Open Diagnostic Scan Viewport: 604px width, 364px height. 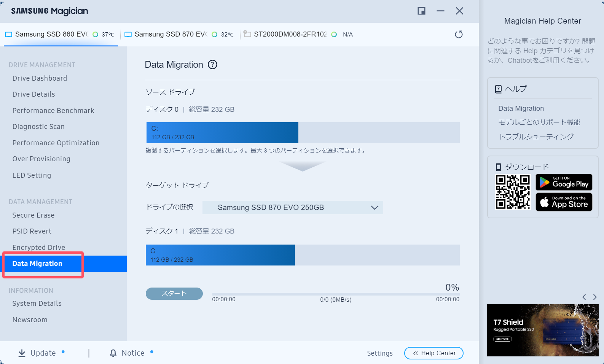tap(38, 127)
